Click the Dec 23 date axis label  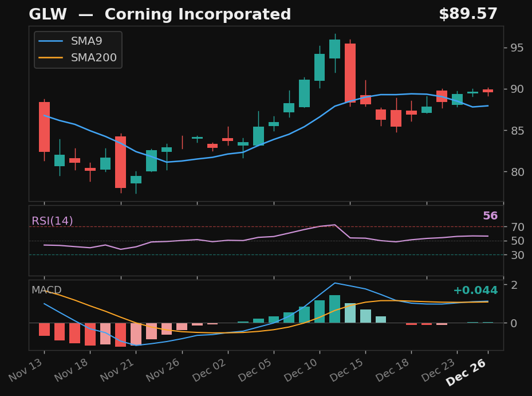coord(439,370)
